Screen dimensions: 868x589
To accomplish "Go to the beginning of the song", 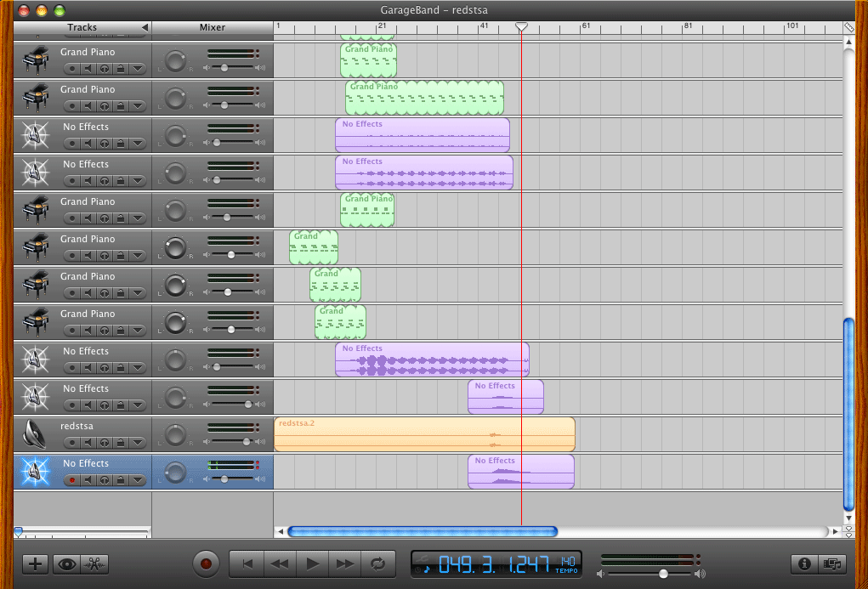I will [247, 564].
